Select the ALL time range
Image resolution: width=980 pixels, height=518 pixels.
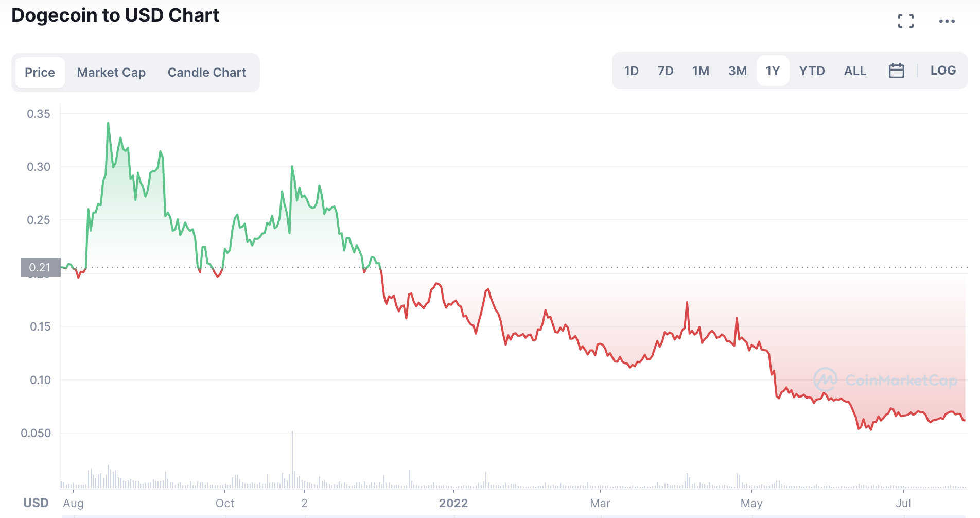(x=855, y=71)
